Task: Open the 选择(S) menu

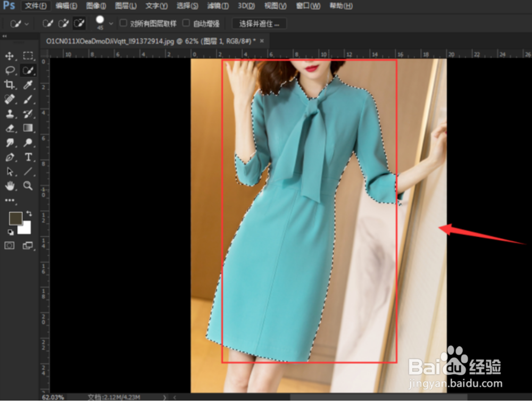Action: pos(187,6)
